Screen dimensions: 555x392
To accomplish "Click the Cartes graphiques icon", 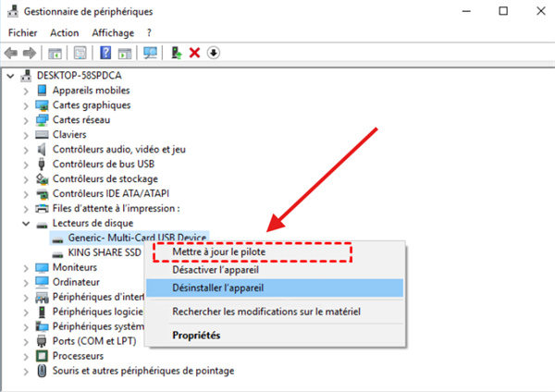I will pos(42,105).
